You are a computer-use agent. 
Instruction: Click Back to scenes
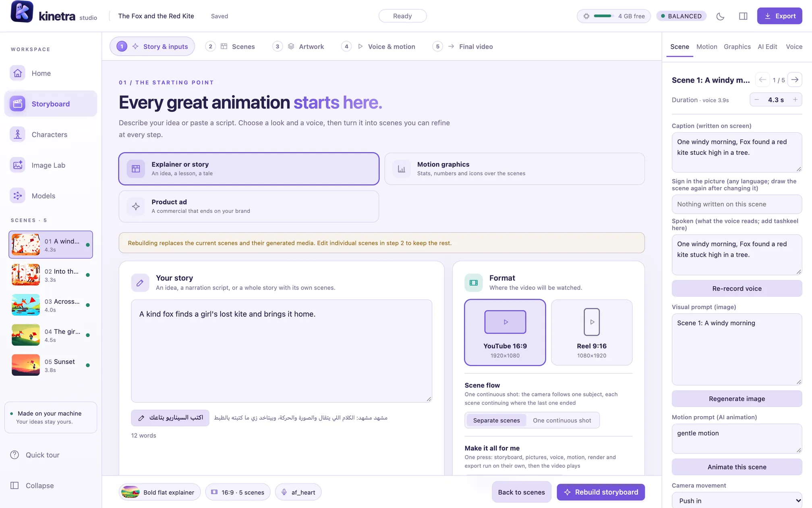521,492
